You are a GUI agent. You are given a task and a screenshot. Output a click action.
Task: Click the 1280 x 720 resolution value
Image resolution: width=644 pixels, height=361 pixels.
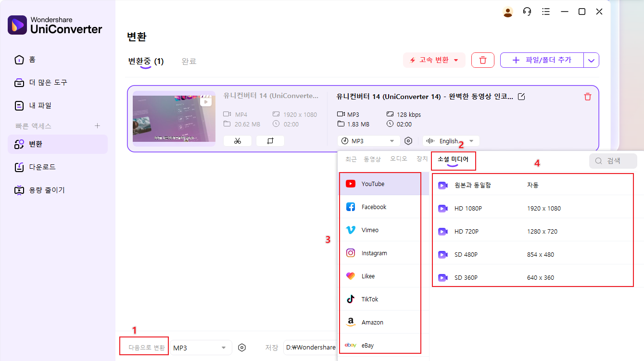542,231
